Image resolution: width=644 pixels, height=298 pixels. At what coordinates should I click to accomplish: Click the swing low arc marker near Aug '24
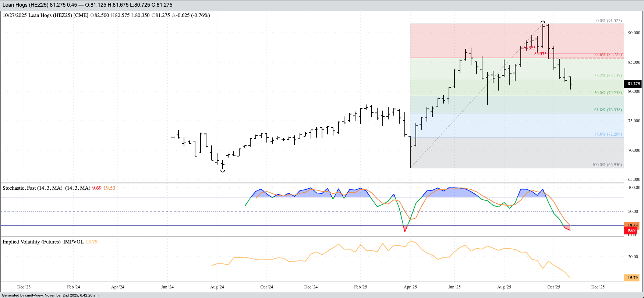click(x=223, y=171)
